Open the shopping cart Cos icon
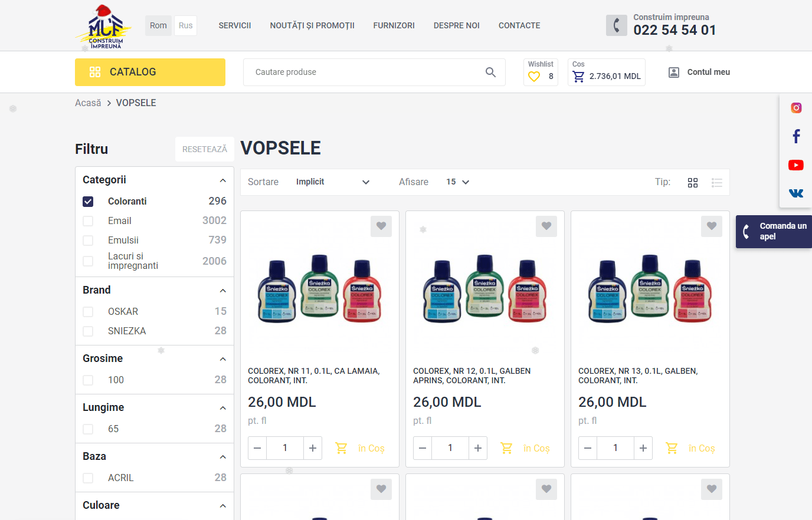 click(x=579, y=77)
